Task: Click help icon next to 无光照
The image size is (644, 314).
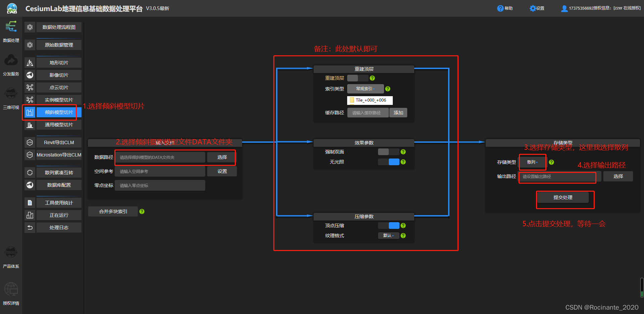Action: tap(403, 162)
